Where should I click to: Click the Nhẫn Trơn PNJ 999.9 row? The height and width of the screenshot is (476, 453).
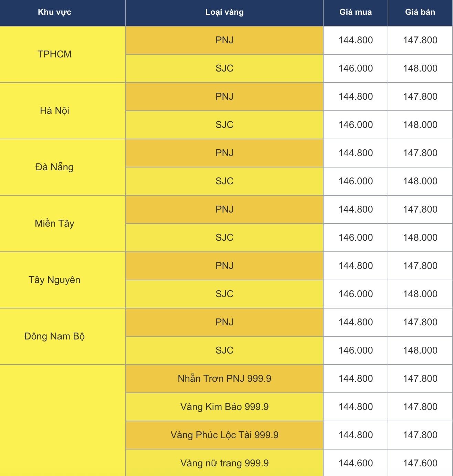(x=224, y=378)
